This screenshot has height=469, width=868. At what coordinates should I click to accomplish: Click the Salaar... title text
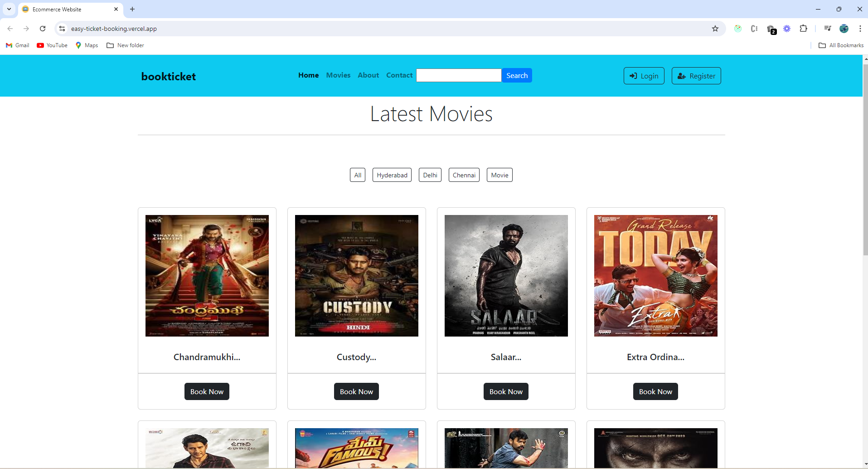click(506, 357)
